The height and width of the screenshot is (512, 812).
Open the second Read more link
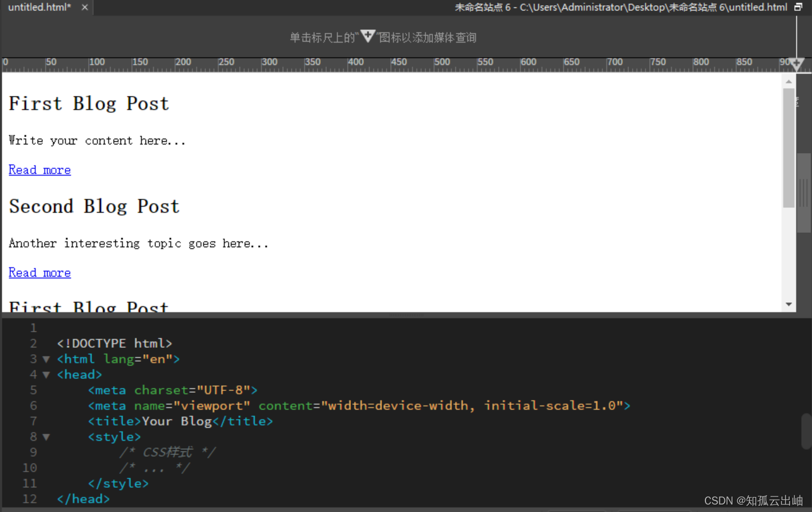40,272
